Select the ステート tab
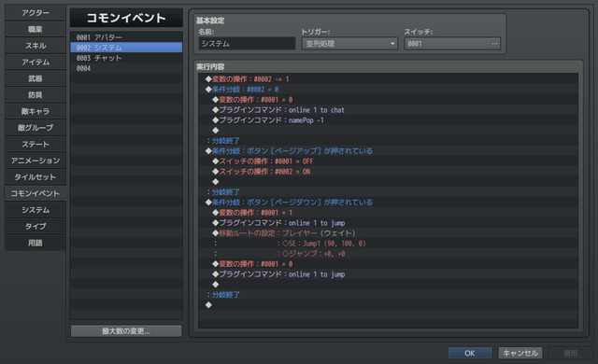Image resolution: width=598 pixels, height=364 pixels. [36, 145]
